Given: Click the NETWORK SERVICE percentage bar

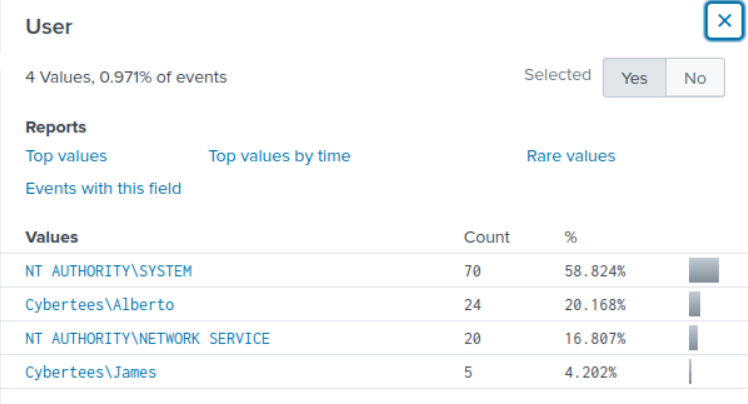Looking at the screenshot, I should point(693,338).
